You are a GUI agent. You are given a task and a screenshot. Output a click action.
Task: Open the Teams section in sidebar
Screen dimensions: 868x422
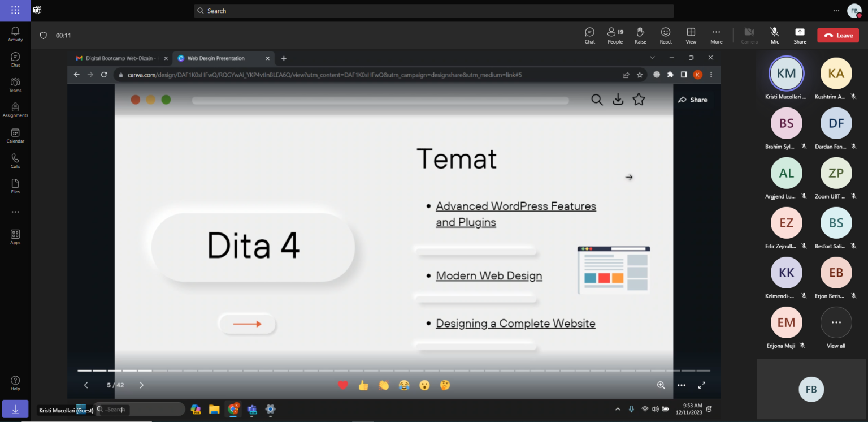(x=15, y=85)
